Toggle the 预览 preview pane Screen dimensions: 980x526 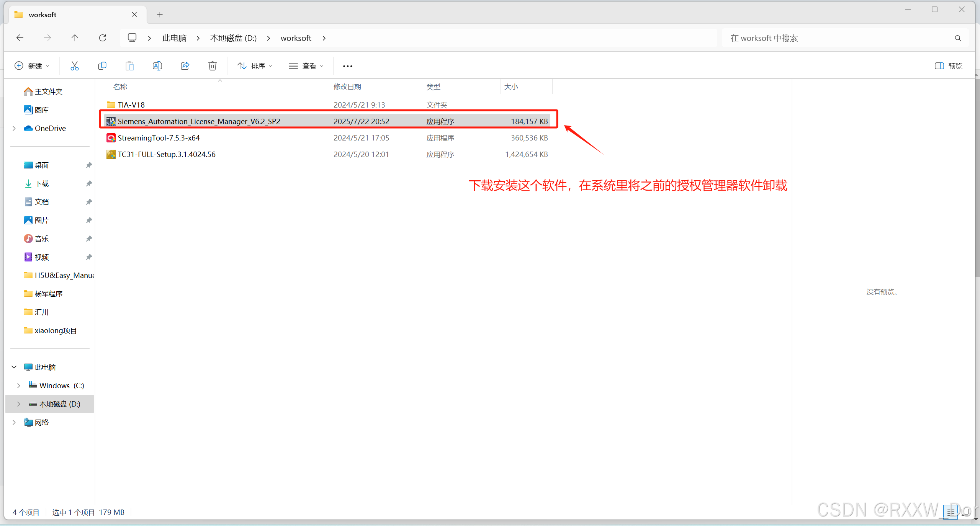coord(948,66)
